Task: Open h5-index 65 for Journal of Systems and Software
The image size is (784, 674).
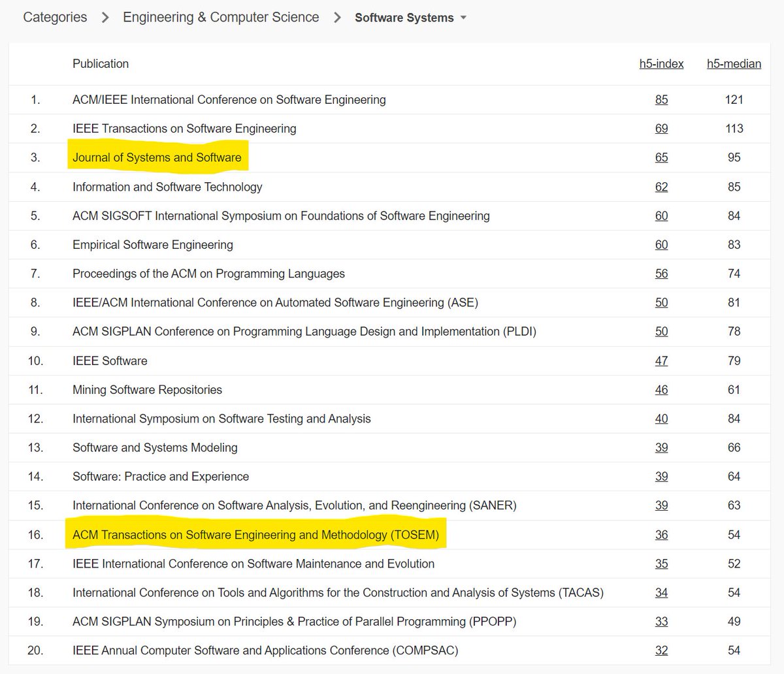Action: click(x=661, y=157)
